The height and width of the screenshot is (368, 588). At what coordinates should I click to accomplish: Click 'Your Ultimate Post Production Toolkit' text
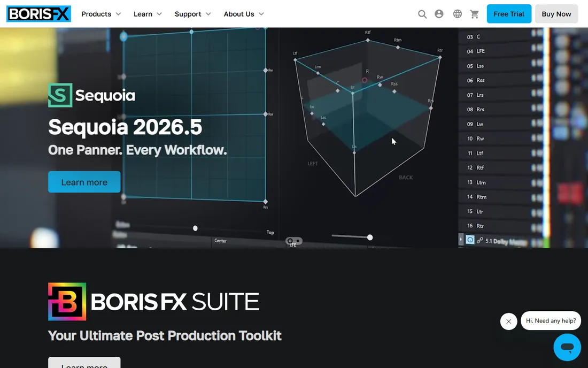coord(165,335)
